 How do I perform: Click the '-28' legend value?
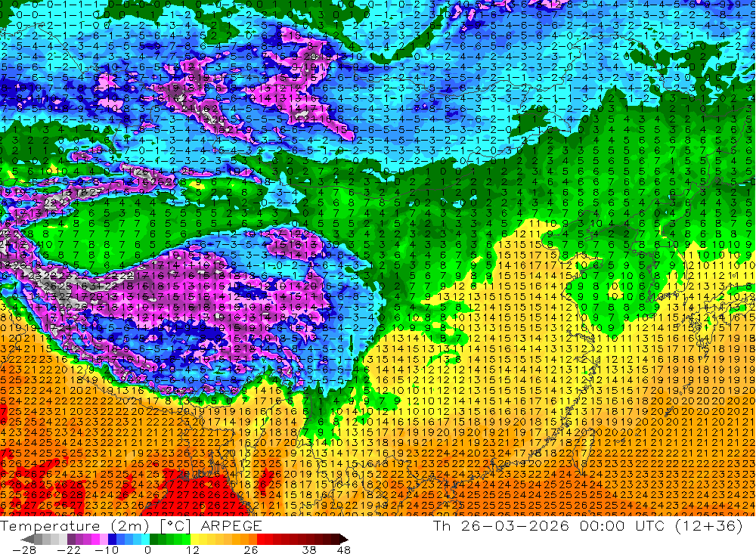[x=24, y=550]
